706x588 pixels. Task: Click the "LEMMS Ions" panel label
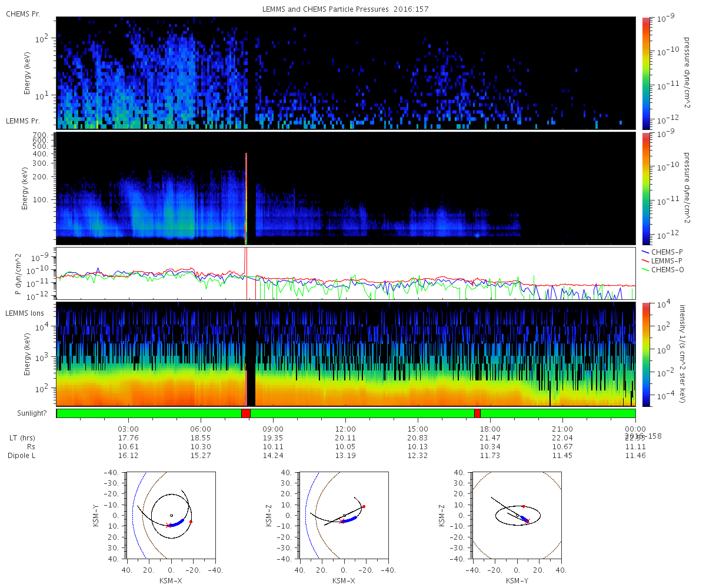[x=24, y=313]
